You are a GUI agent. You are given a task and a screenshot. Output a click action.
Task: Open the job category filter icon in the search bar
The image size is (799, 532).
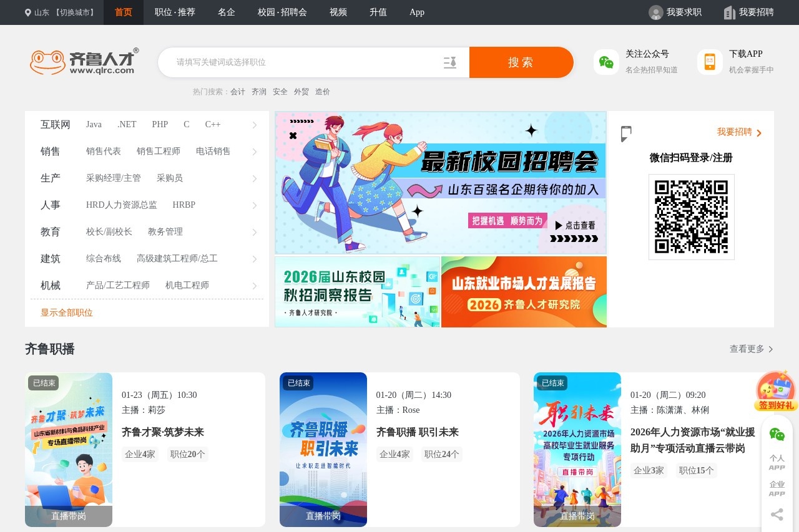pos(450,62)
